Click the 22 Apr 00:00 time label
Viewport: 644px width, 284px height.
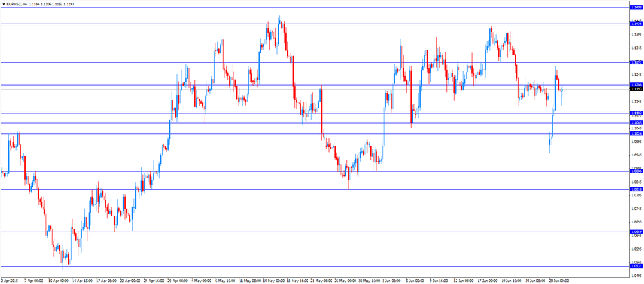pyautogui.click(x=130, y=281)
